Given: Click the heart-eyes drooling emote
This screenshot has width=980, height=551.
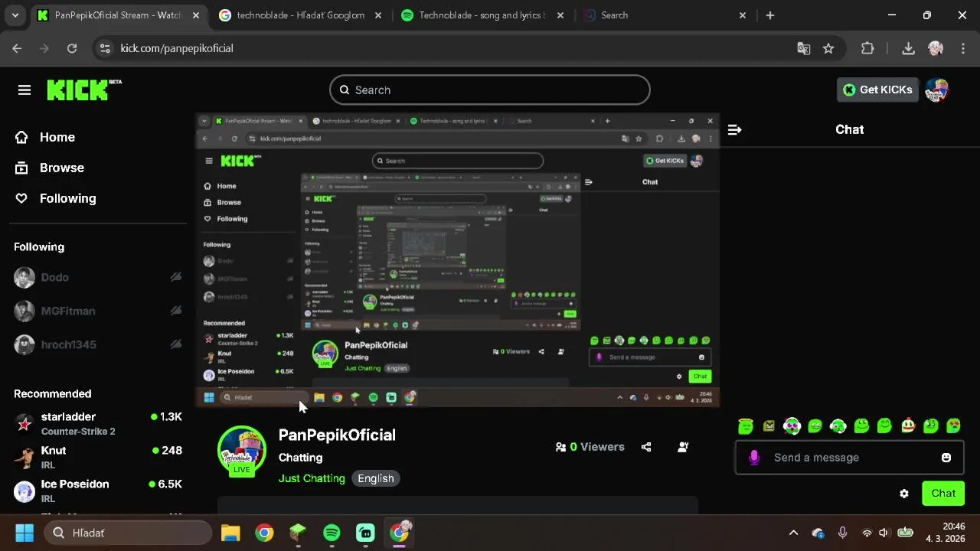Looking at the screenshot, I should pos(954,425).
